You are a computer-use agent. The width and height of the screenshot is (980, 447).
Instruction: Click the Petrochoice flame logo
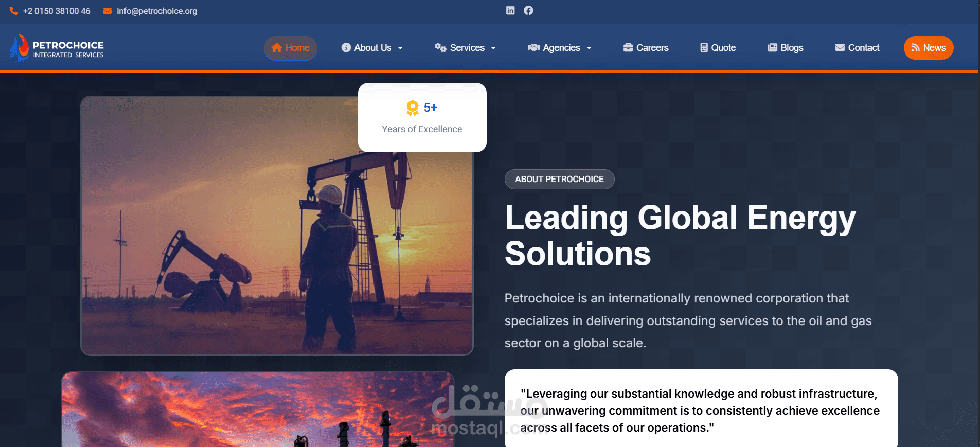(x=20, y=48)
